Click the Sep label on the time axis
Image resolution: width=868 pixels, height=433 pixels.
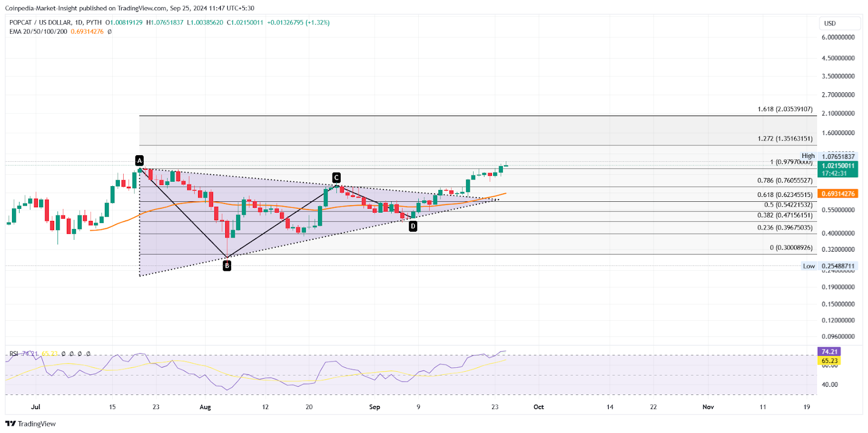coord(374,407)
